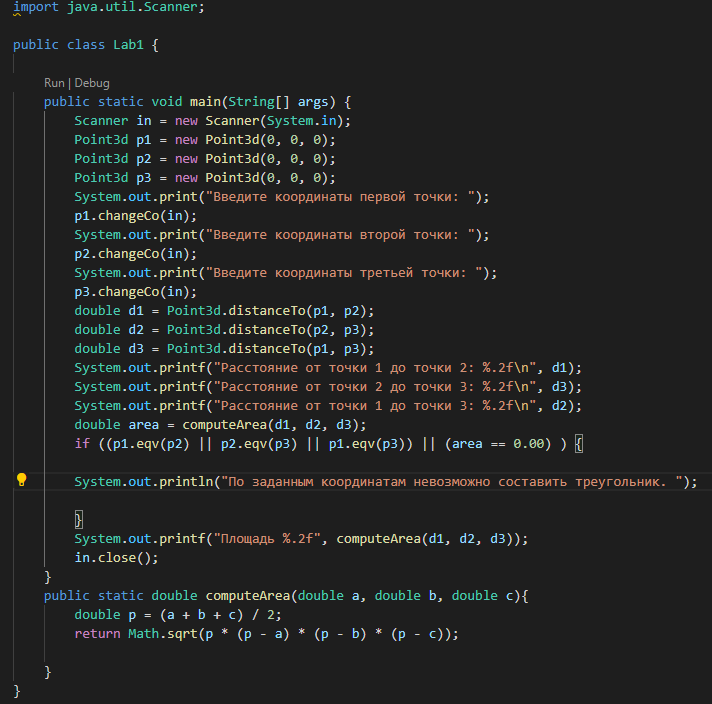The width and height of the screenshot is (712, 704).
Task: Click the 'Point3d p3 = new Point3d' line
Action: point(205,178)
